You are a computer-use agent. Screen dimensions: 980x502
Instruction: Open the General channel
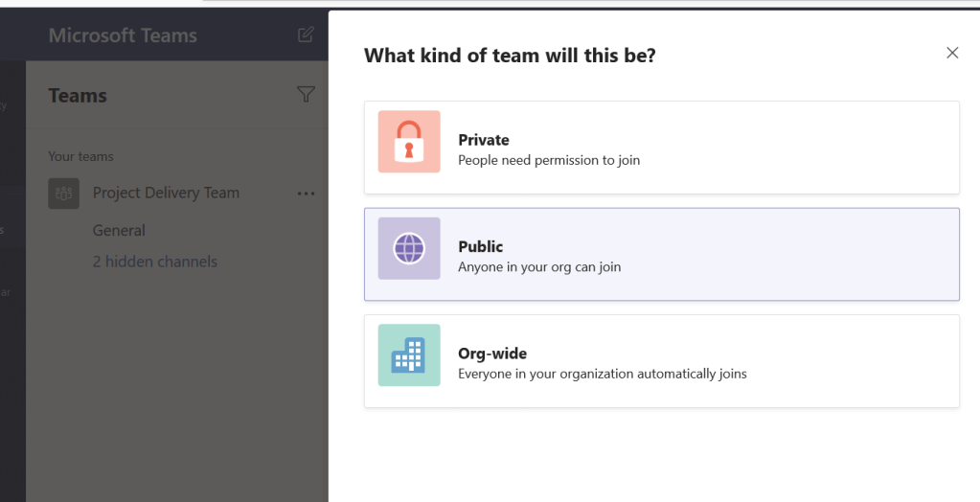pos(119,231)
